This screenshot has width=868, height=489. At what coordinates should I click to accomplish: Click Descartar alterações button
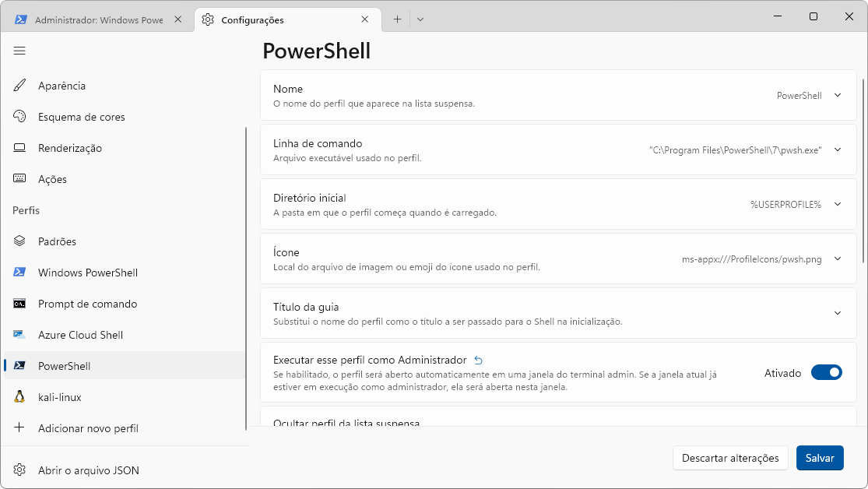tap(730, 458)
